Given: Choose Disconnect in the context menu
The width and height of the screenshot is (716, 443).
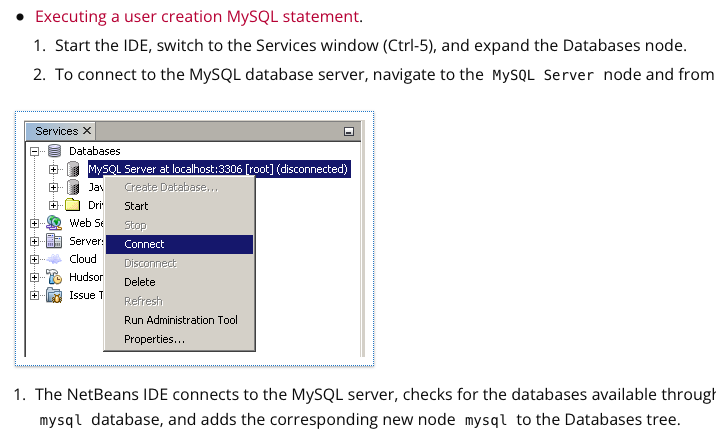Looking at the screenshot, I should [x=179, y=264].
